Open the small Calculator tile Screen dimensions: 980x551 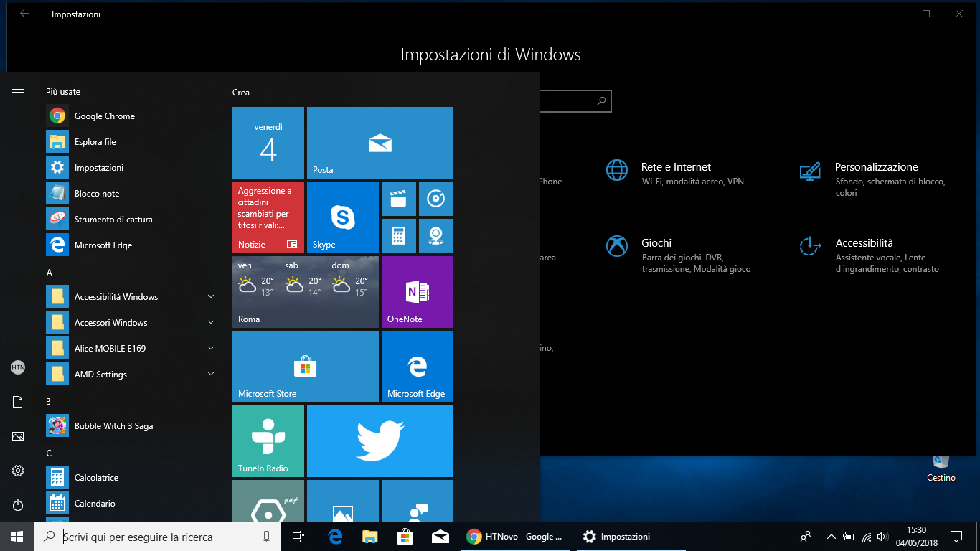tap(398, 236)
